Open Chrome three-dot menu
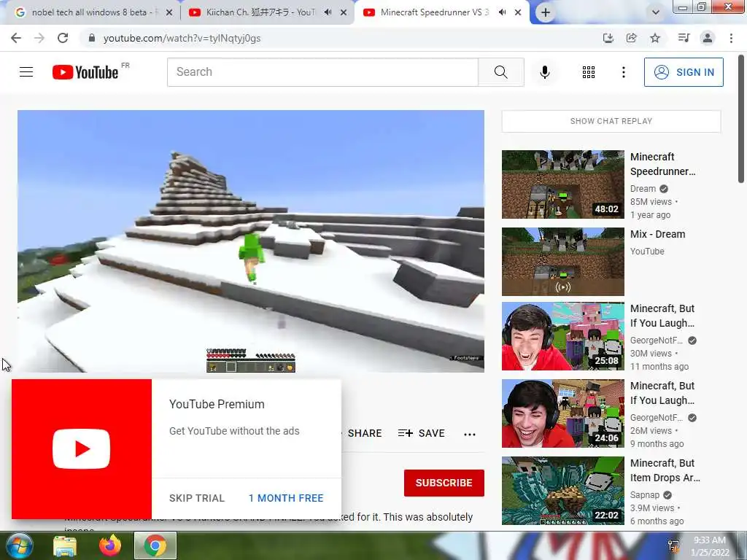The height and width of the screenshot is (560, 747). [731, 38]
